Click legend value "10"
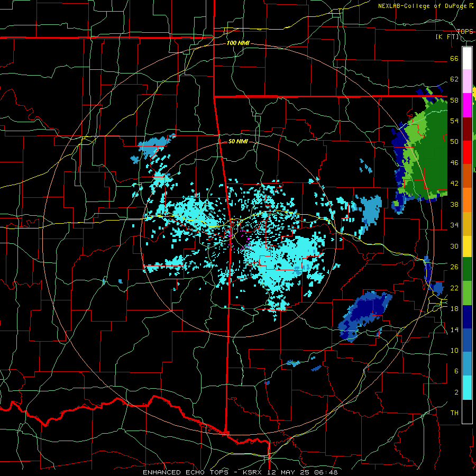 coord(454,351)
